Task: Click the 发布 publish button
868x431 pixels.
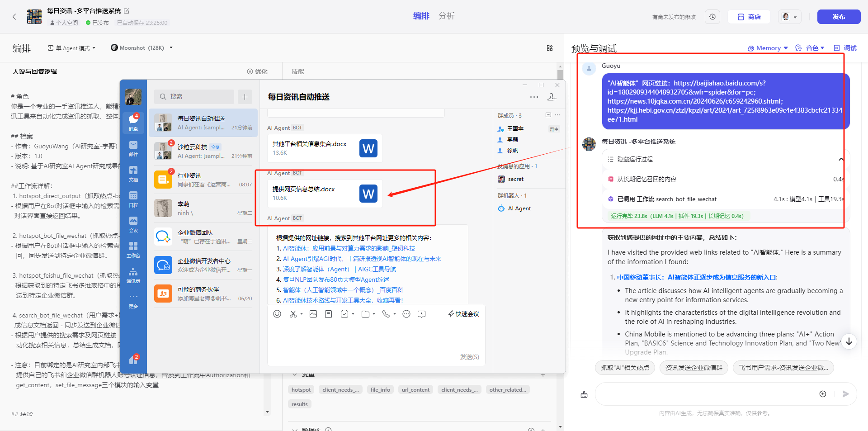Action: tap(839, 17)
